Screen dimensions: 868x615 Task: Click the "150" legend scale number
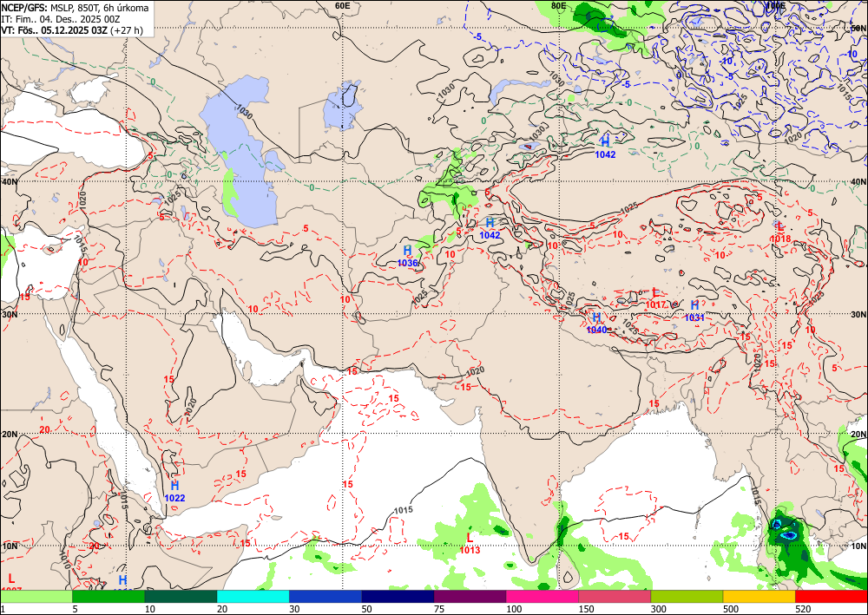(586, 609)
